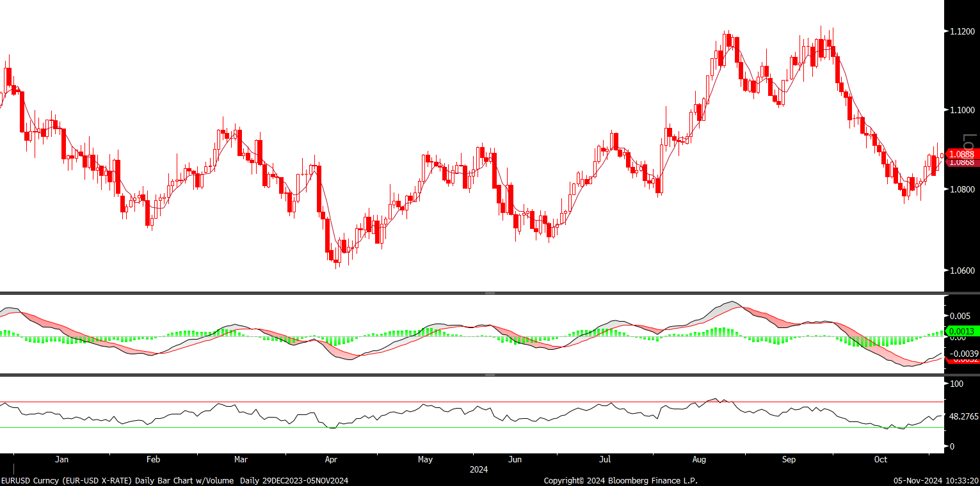Click the 1.0800 price axis label
Screen dimensions: 980x486
click(962, 190)
